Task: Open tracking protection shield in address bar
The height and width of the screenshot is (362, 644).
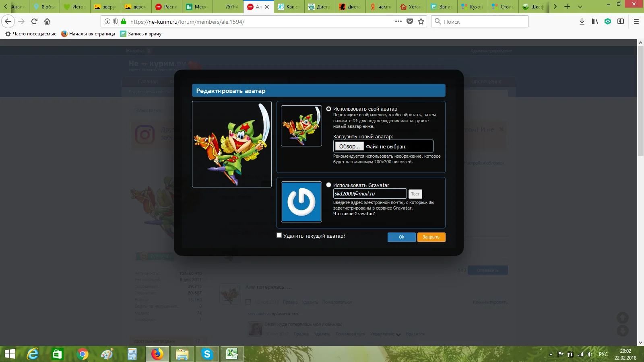Action: 116,22
